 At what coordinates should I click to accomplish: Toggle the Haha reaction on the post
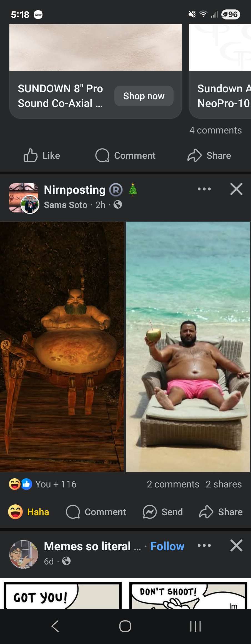[29, 512]
